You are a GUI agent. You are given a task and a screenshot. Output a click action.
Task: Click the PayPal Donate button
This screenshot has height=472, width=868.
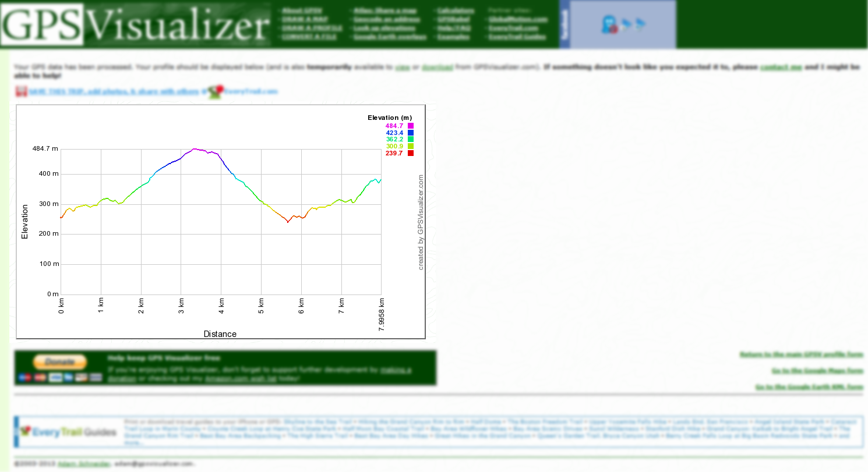point(60,362)
